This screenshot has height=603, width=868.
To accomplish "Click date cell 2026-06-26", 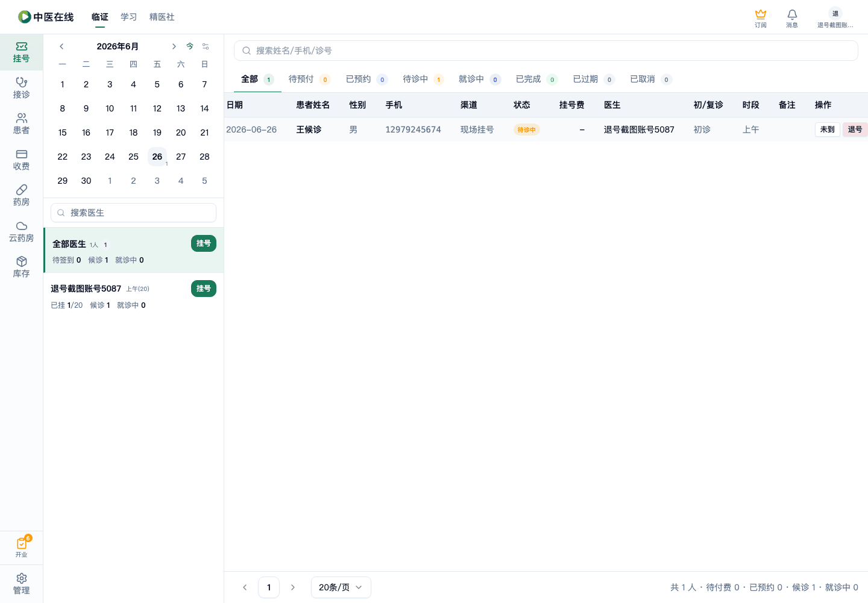I will click(251, 130).
